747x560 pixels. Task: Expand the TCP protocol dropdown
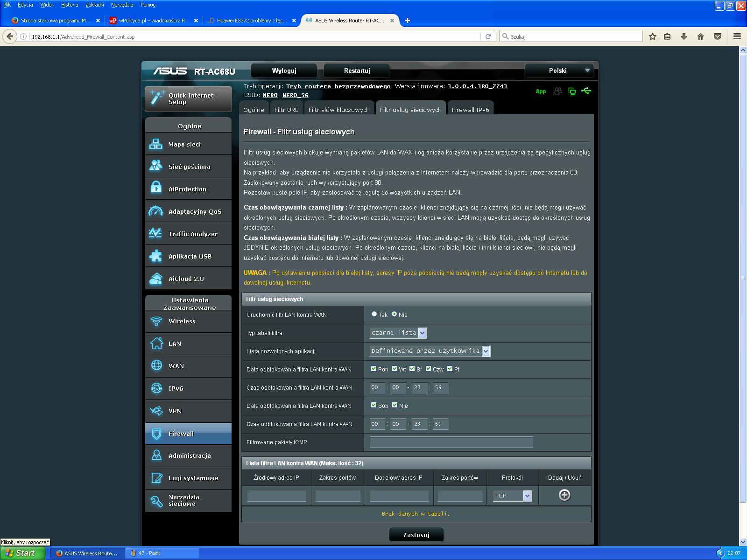point(527,496)
